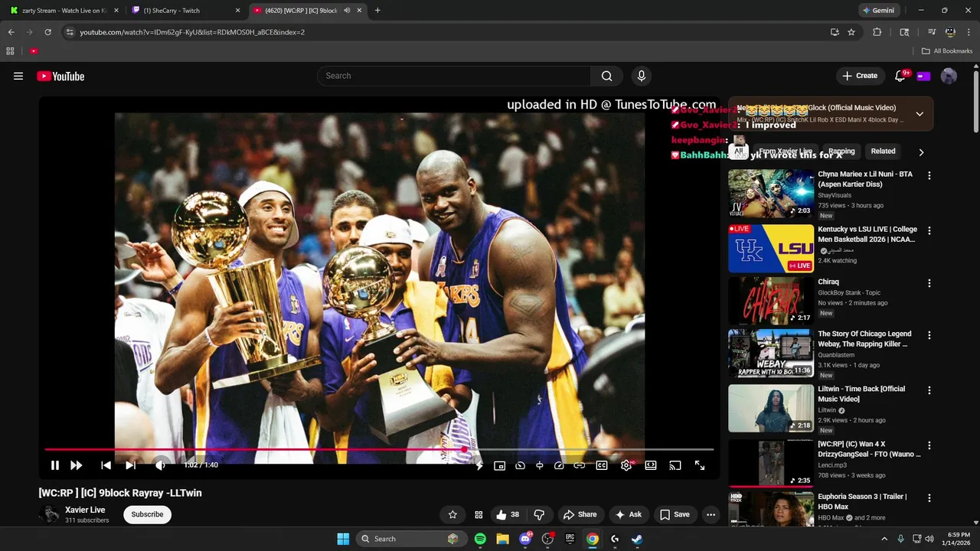The width and height of the screenshot is (980, 551).
Task: Open Spotify from the taskbar
Action: [x=480, y=539]
